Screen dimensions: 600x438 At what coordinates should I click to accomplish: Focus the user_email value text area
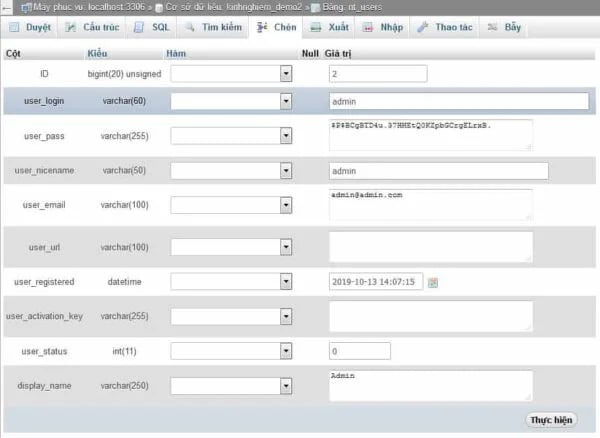click(430, 205)
